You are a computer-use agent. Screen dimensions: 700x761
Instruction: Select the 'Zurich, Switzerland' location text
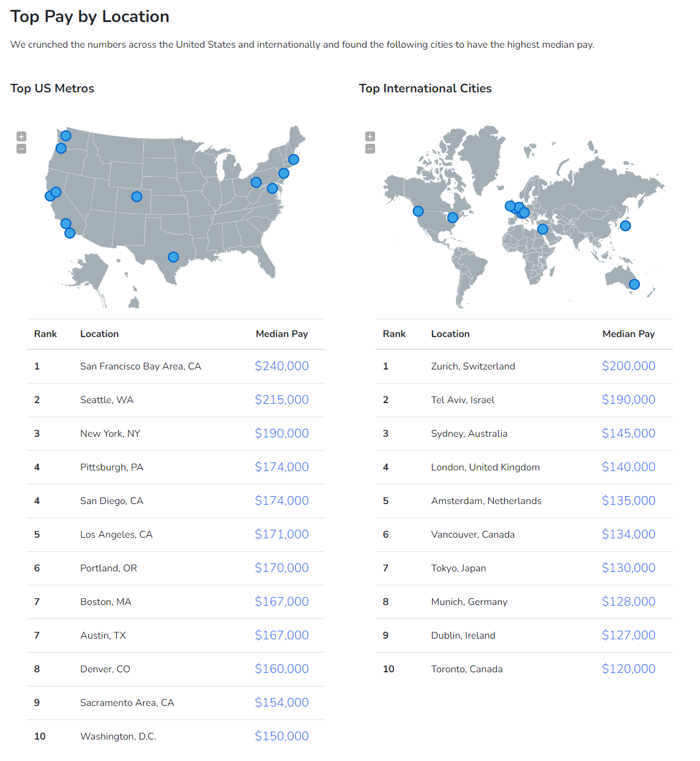[473, 366]
